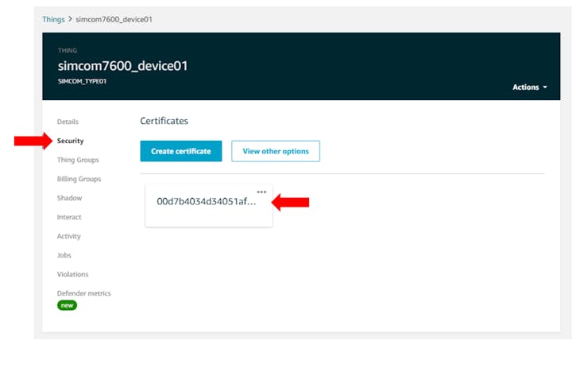Open Thing Groups section
This screenshot has height=372, width=588.
click(78, 160)
